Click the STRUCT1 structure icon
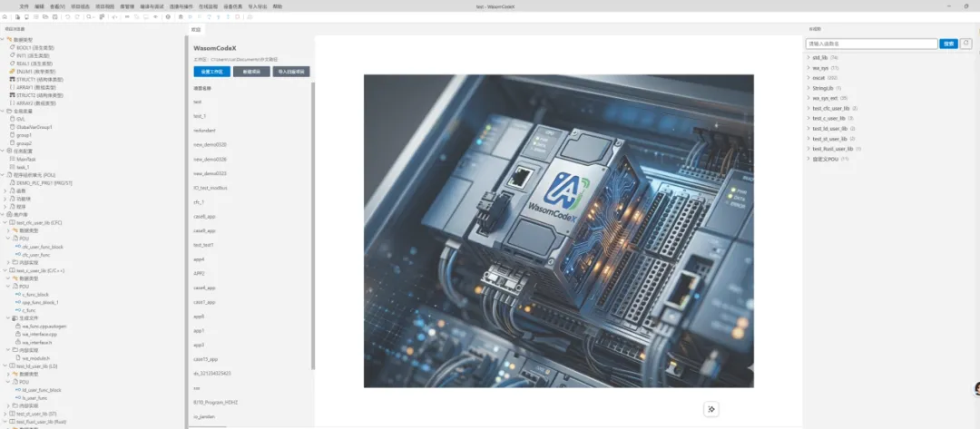This screenshot has width=980, height=429. point(13,79)
